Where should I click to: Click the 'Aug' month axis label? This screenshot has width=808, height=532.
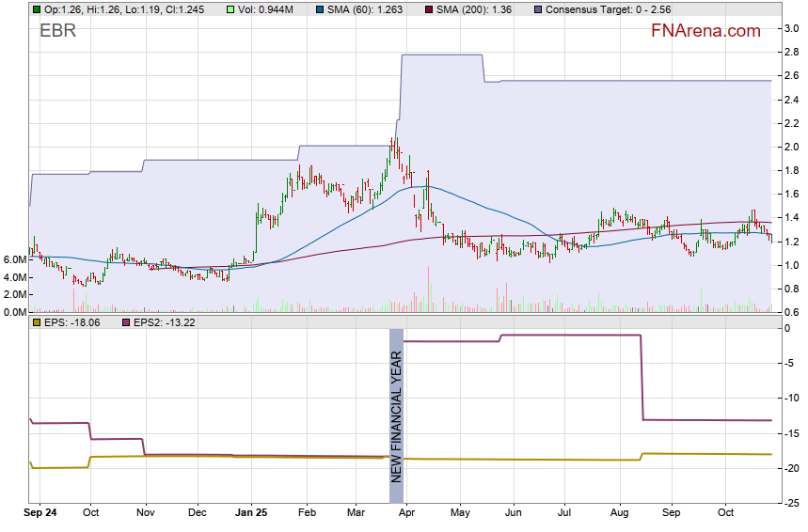pyautogui.click(x=619, y=513)
